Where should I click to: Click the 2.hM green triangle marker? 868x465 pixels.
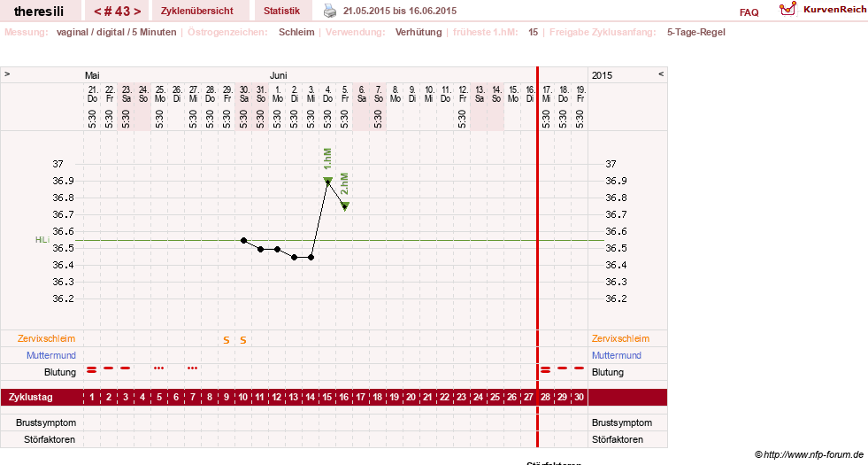[345, 206]
